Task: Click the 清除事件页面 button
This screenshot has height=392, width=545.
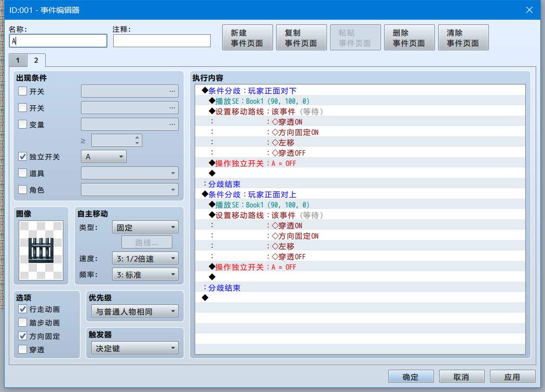Action: click(464, 37)
